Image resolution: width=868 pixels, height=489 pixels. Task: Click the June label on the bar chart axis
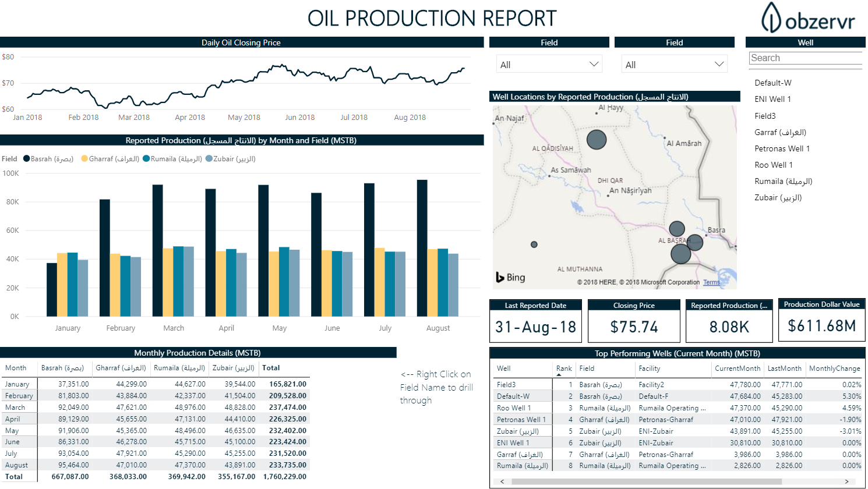pyautogui.click(x=332, y=328)
